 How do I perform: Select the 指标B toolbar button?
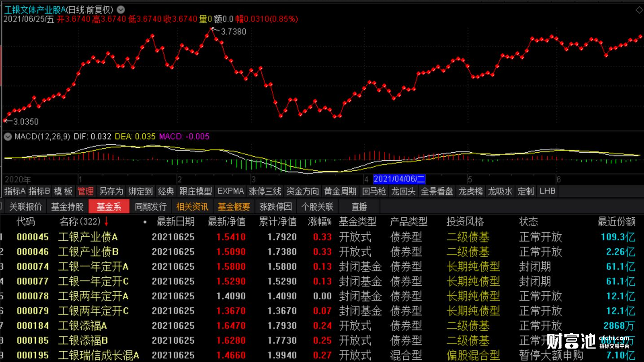coord(39,191)
